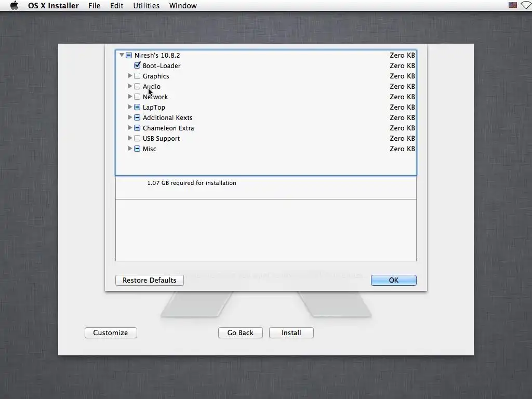Click the Install button

(x=291, y=332)
